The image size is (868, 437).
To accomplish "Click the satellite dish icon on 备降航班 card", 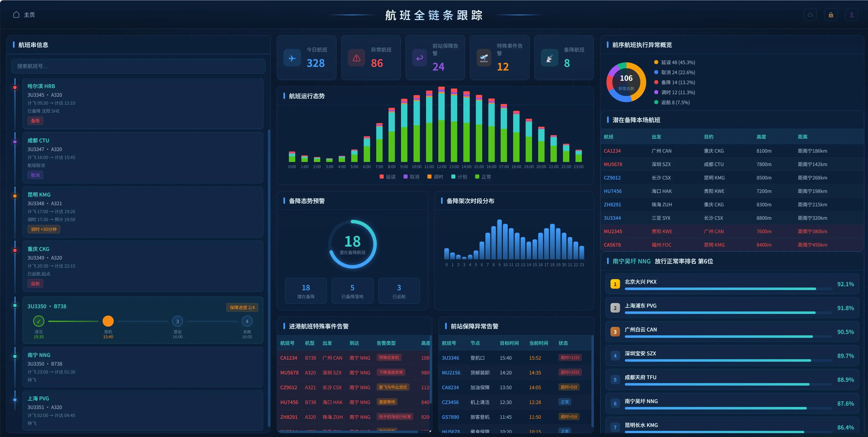I will coord(550,58).
